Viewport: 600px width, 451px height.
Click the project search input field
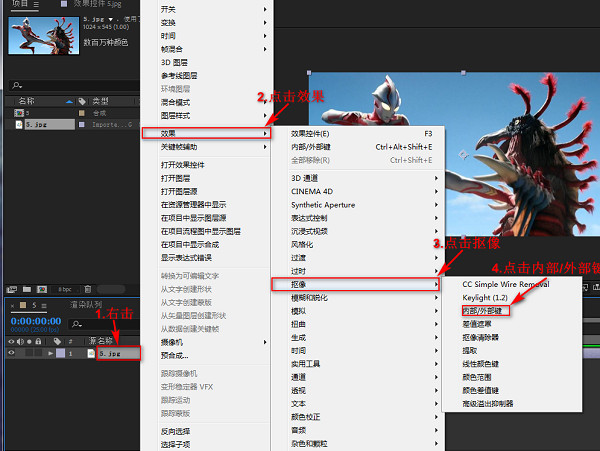click(x=74, y=85)
